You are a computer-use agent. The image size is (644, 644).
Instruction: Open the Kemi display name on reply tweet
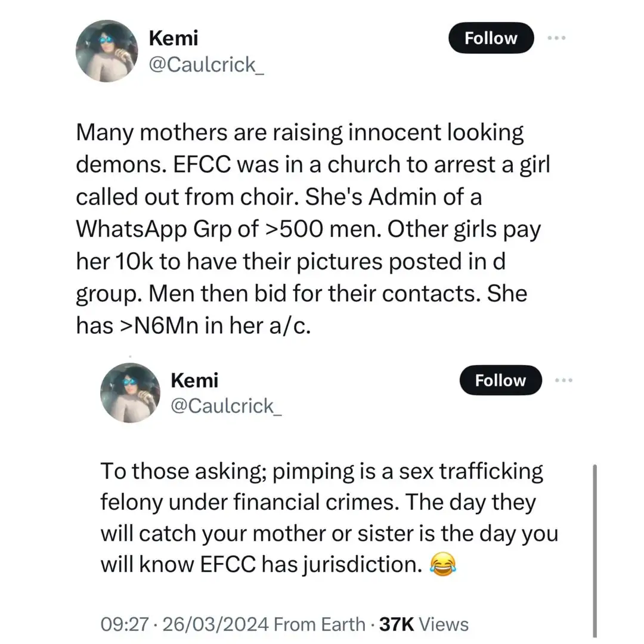coord(194,380)
